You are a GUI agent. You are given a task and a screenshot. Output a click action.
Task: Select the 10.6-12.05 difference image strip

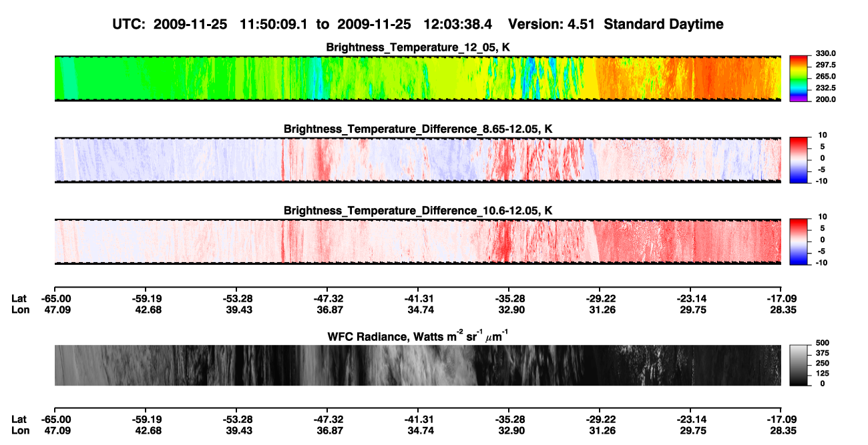point(418,242)
